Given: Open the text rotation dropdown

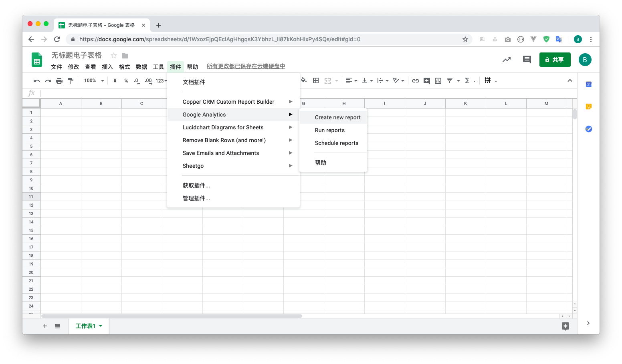Looking at the screenshot, I should point(398,81).
